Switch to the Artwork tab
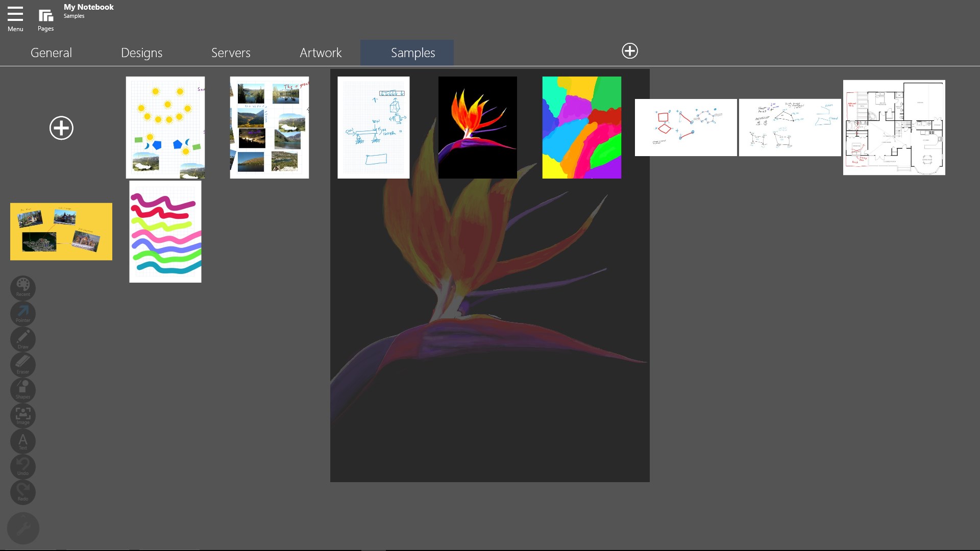 [321, 53]
